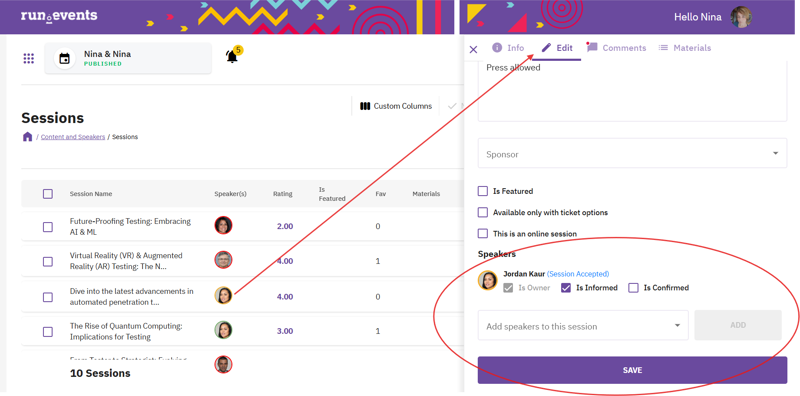Check Is Confirmed for Jordan Kaur
Screen dimensions: 800x396
tap(633, 288)
